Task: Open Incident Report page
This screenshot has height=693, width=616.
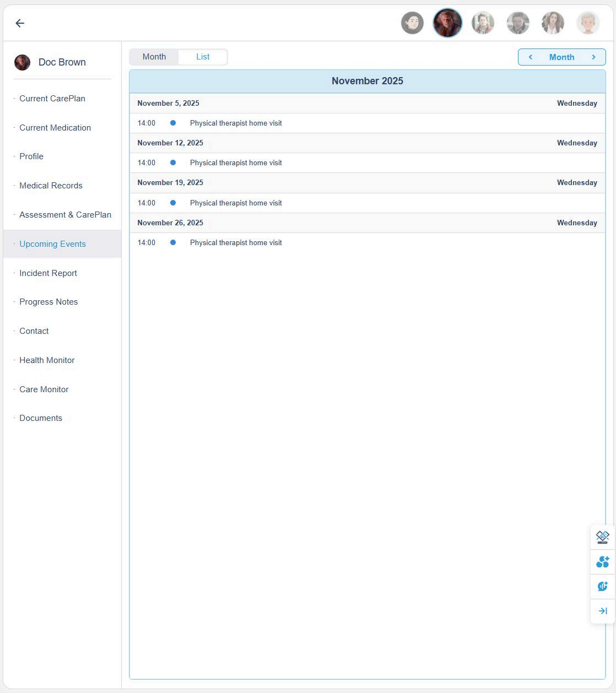Action: pyautogui.click(x=48, y=273)
